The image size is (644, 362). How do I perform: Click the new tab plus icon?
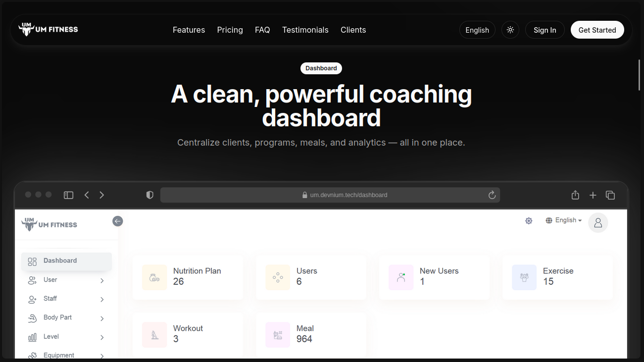tap(593, 195)
